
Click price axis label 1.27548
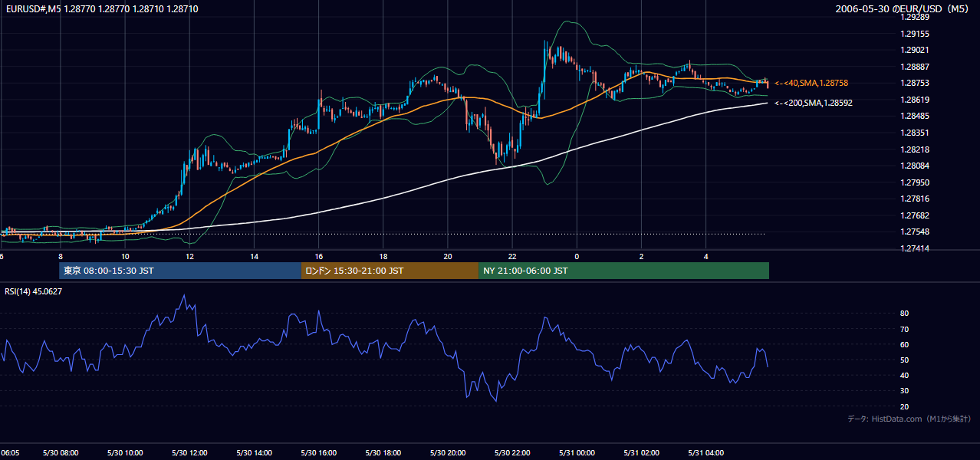[915, 232]
